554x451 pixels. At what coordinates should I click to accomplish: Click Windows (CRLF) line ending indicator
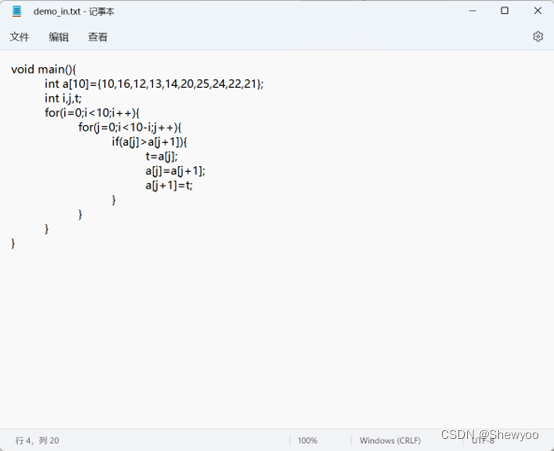pyautogui.click(x=390, y=440)
